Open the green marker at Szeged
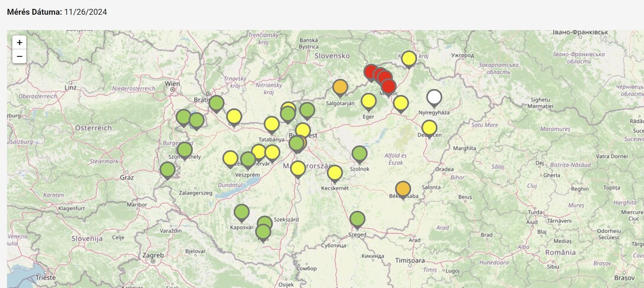644x288 pixels. click(x=358, y=220)
